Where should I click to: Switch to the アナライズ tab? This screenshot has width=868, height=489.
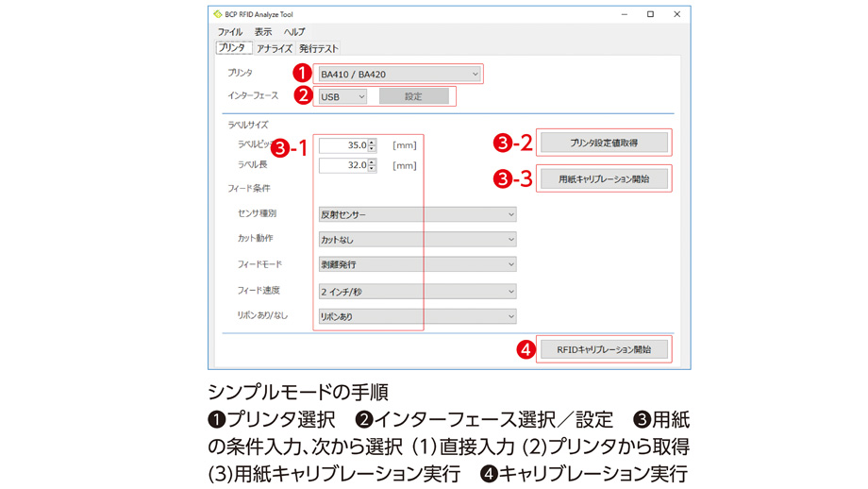[x=274, y=48]
